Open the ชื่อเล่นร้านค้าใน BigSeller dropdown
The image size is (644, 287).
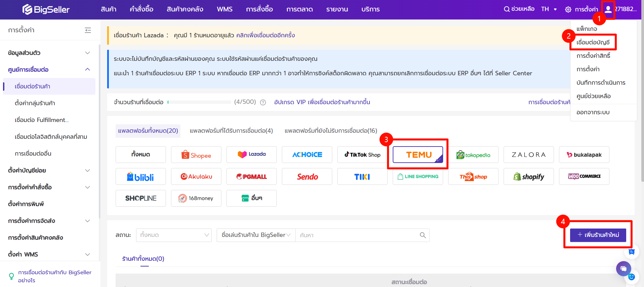(x=256, y=235)
